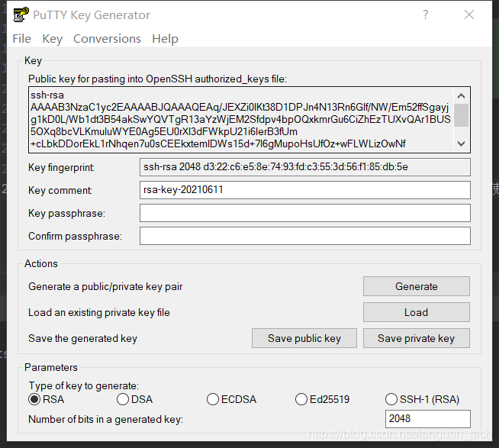Viewport: 499px width, 448px height.
Task: Click 'Number of bits in a generated key:' label
Action: click(x=105, y=419)
